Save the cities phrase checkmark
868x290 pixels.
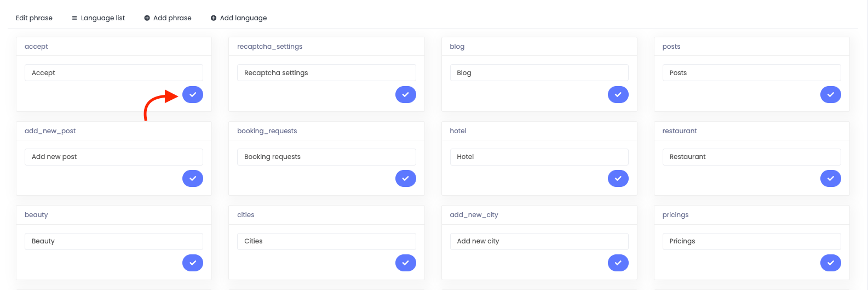(x=406, y=263)
